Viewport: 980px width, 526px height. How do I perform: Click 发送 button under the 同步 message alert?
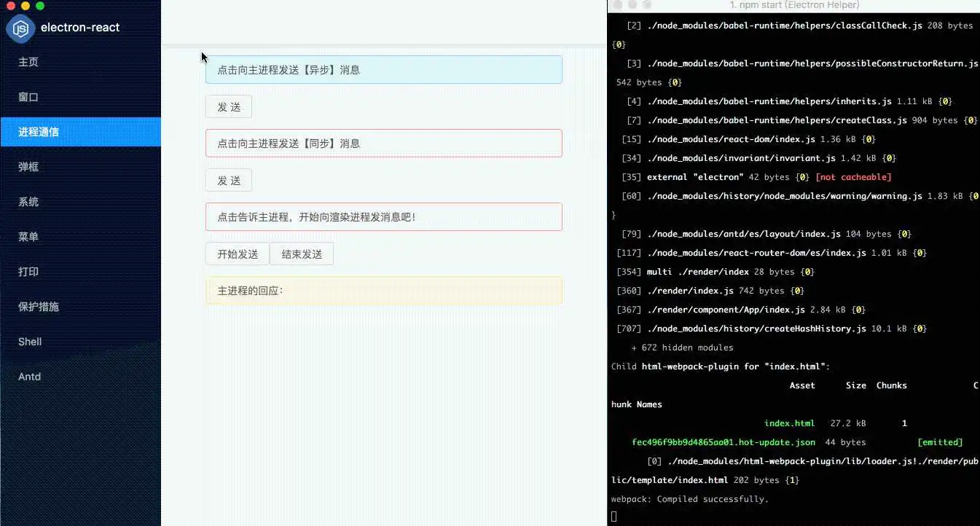(x=229, y=180)
